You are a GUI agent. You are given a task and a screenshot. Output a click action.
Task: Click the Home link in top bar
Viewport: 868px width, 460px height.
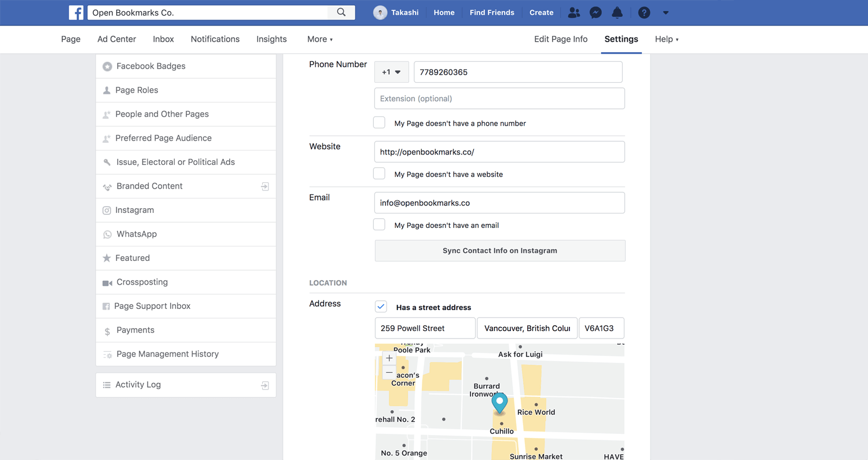[444, 12]
